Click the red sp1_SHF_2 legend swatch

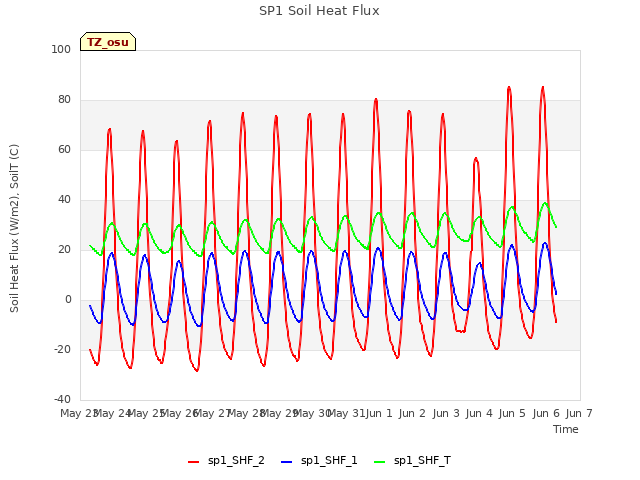193,462
